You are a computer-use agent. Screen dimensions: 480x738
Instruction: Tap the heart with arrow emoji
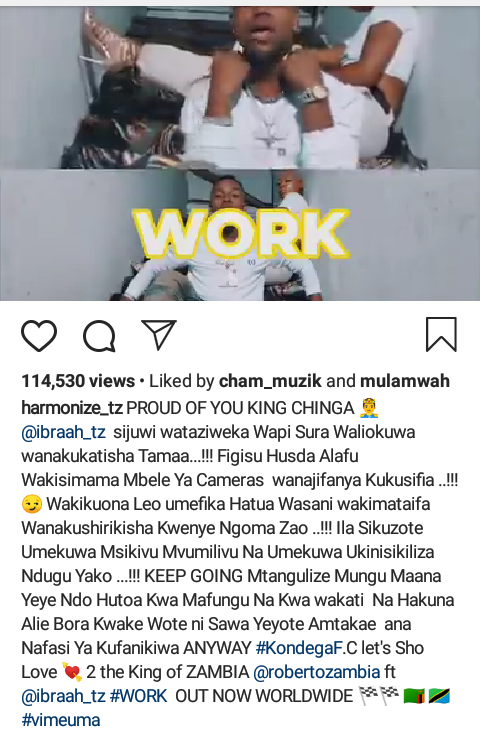click(x=72, y=672)
